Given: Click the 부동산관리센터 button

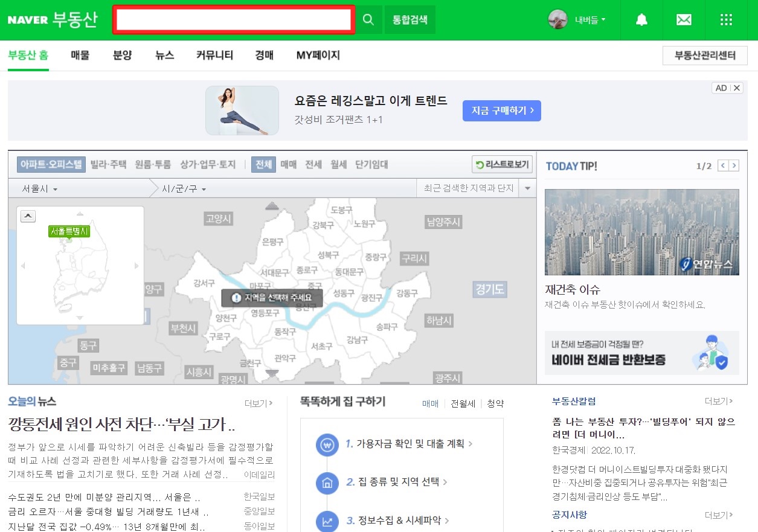Looking at the screenshot, I should point(705,56).
